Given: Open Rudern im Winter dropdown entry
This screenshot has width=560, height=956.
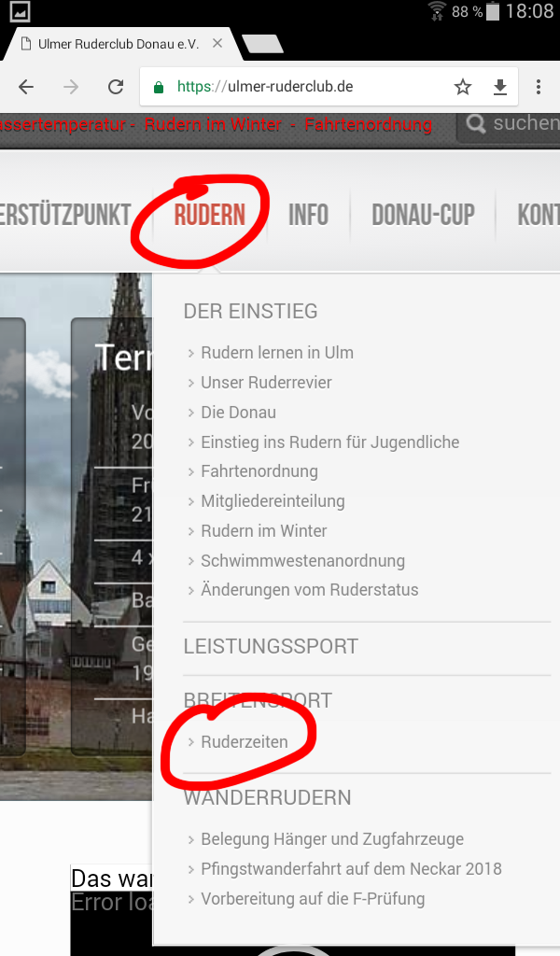Looking at the screenshot, I should [264, 531].
